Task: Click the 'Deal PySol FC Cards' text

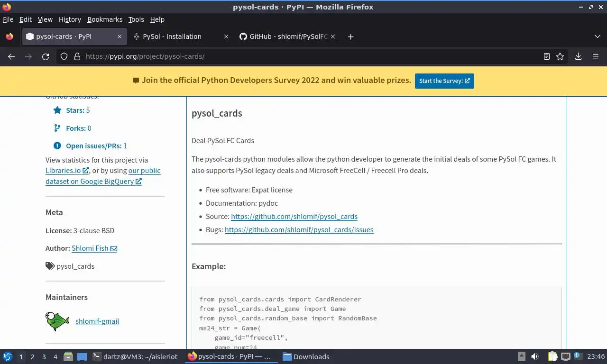Action: tap(223, 140)
